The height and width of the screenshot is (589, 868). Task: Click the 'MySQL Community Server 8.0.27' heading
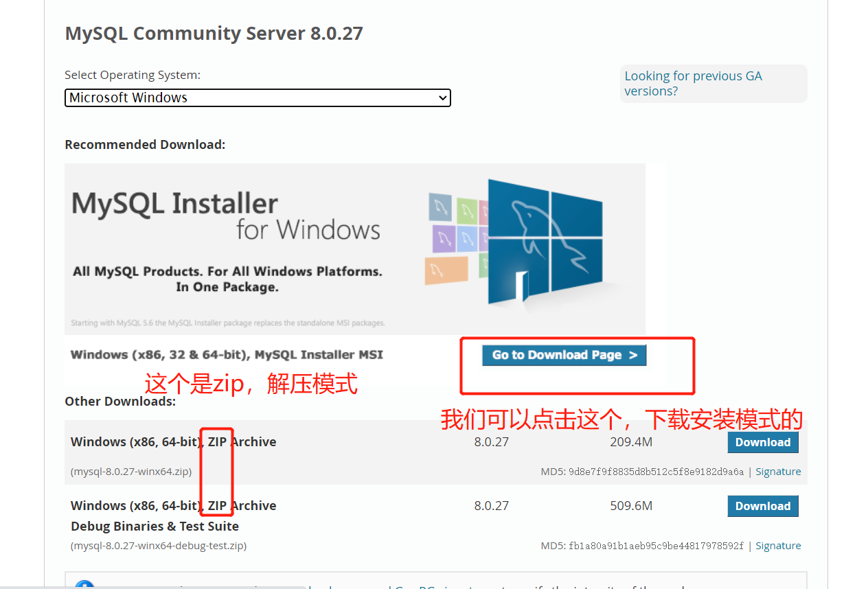214,34
